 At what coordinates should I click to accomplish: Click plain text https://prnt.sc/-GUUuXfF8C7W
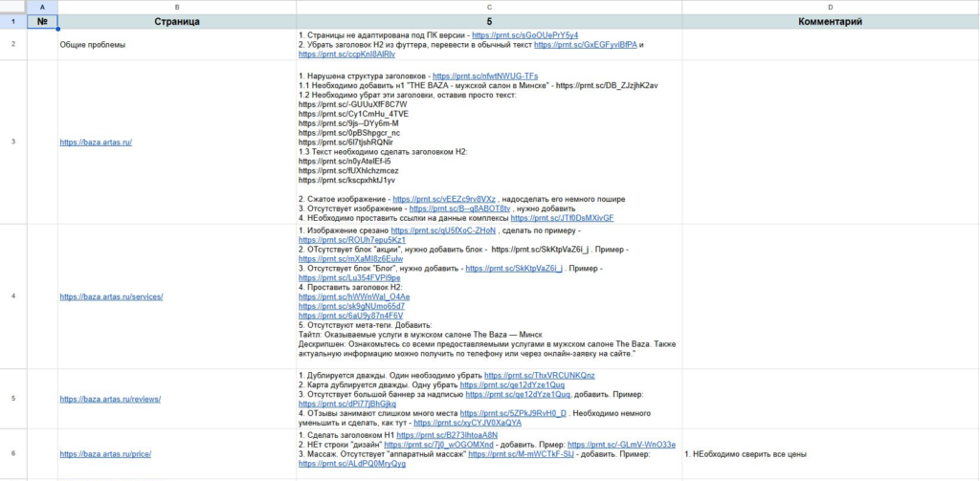(x=353, y=103)
